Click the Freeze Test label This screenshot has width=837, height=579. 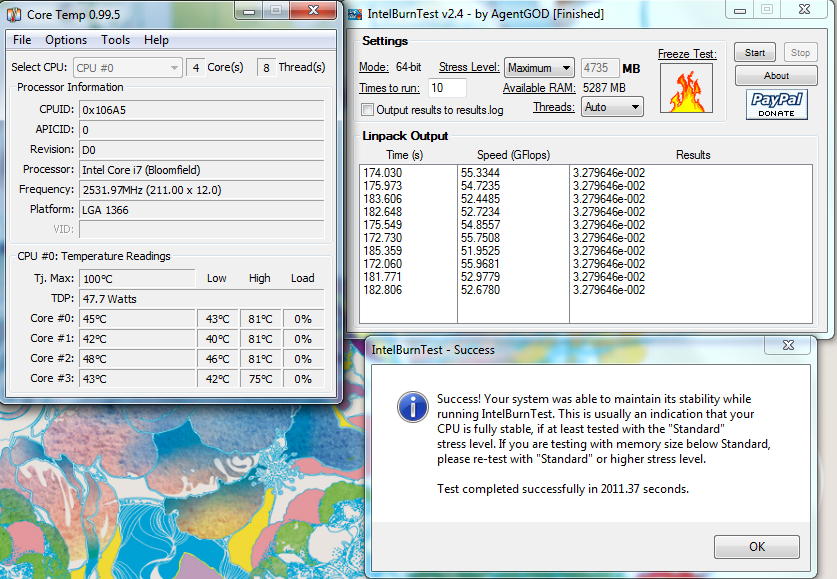[x=687, y=54]
